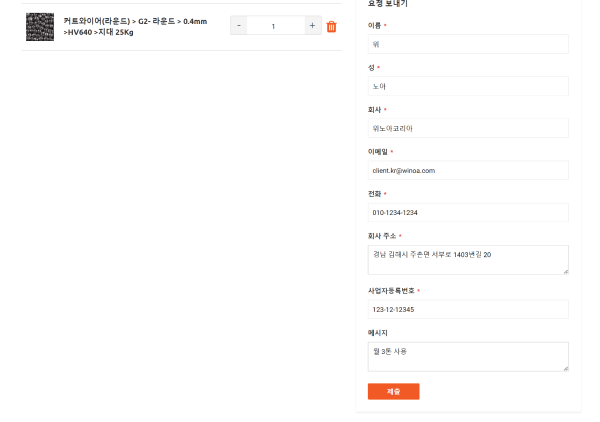
Task: Click inside the 회사 주소 text area
Action: [468, 259]
